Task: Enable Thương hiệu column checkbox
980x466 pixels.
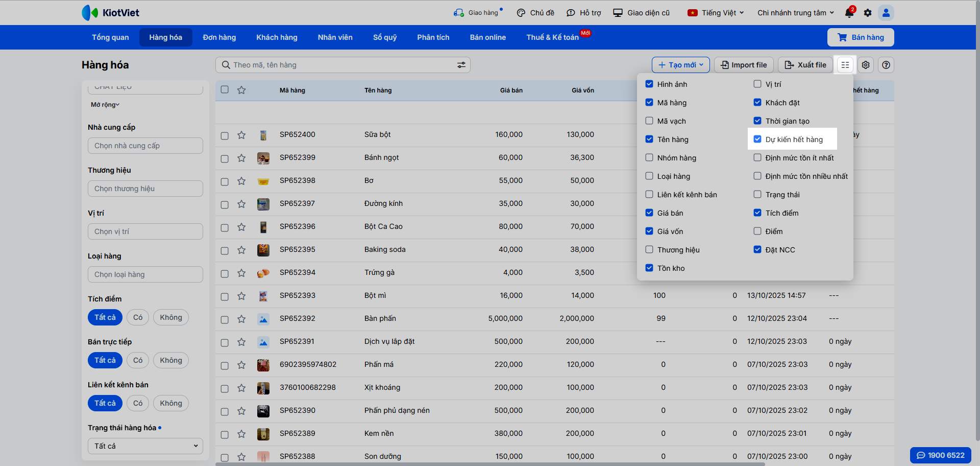Action: [x=649, y=249]
